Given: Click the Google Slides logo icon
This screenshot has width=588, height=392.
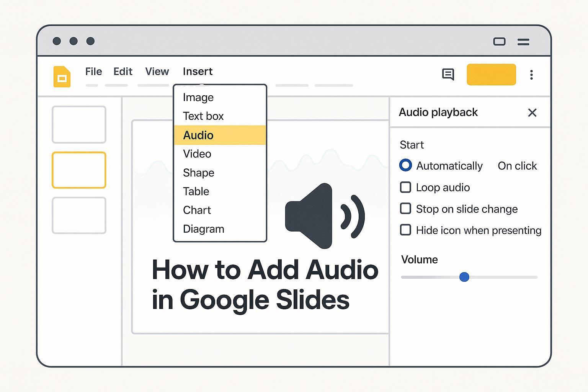Looking at the screenshot, I should click(62, 77).
